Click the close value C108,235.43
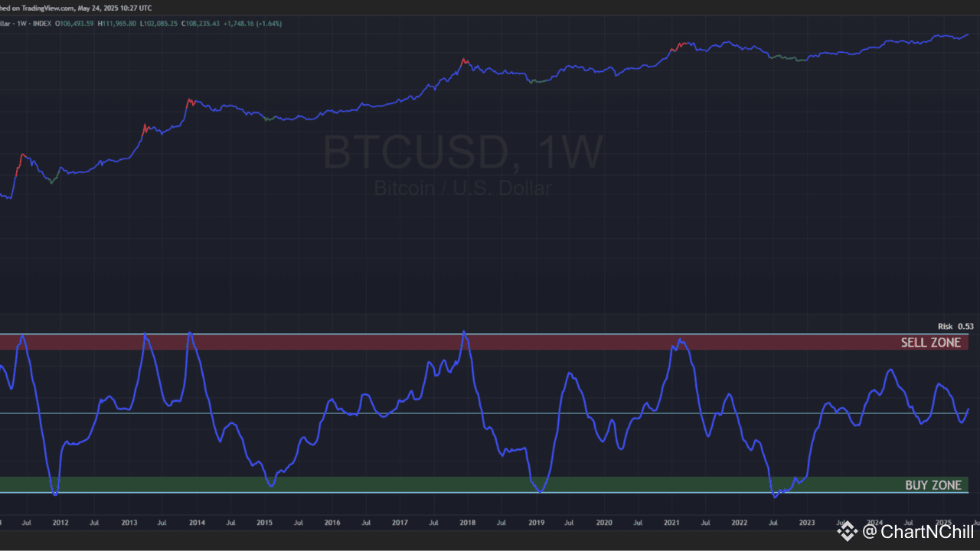 tap(199, 24)
